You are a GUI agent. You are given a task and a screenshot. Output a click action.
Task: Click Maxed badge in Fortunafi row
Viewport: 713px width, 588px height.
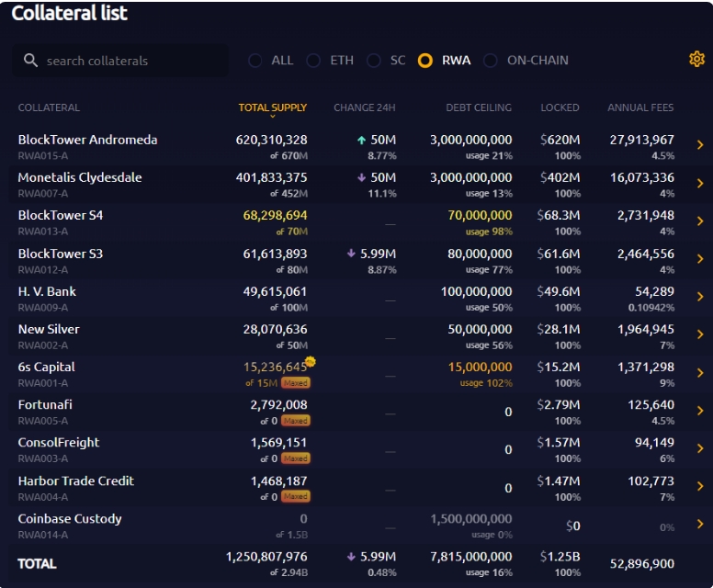pyautogui.click(x=296, y=421)
